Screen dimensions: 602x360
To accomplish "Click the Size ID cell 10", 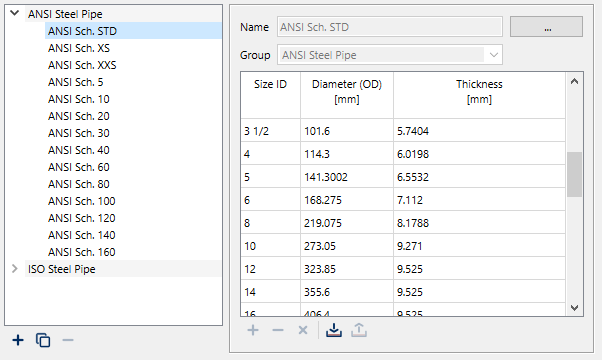I will (x=270, y=246).
